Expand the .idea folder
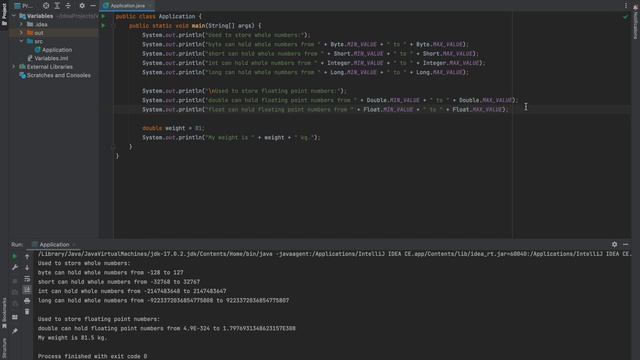The width and height of the screenshot is (640, 360). (x=21, y=24)
